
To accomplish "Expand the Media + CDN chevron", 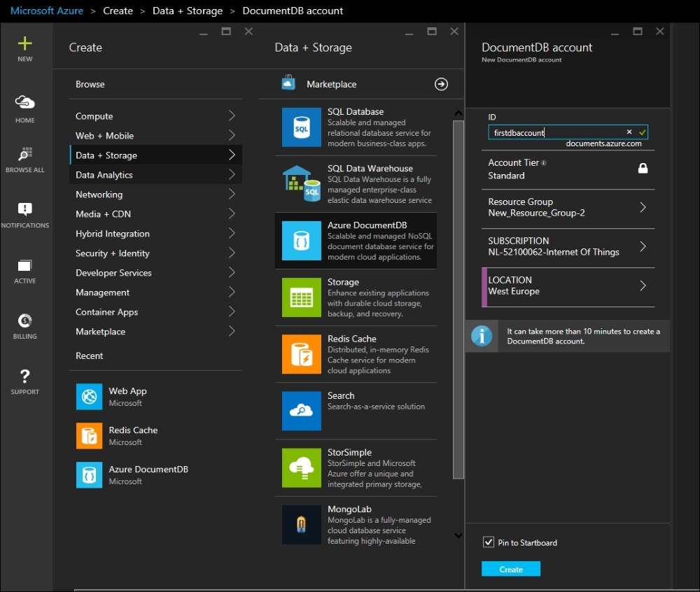I will pos(232,213).
